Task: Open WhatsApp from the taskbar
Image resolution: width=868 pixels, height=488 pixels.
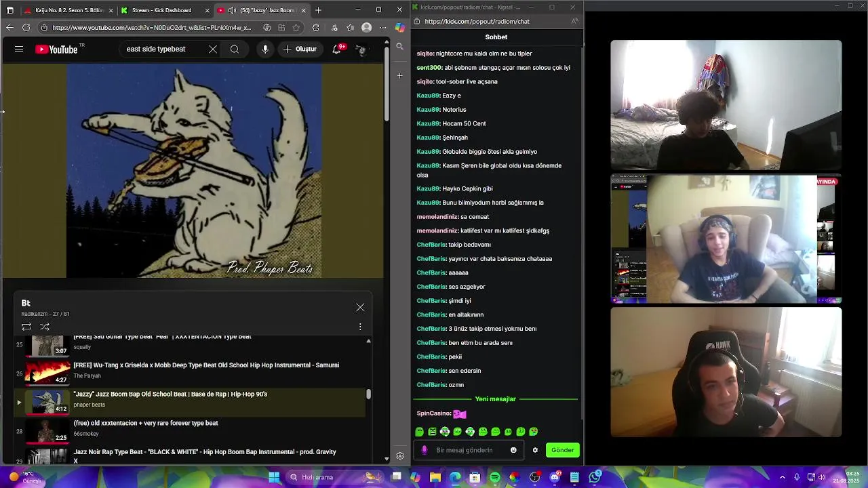Action: click(x=595, y=477)
